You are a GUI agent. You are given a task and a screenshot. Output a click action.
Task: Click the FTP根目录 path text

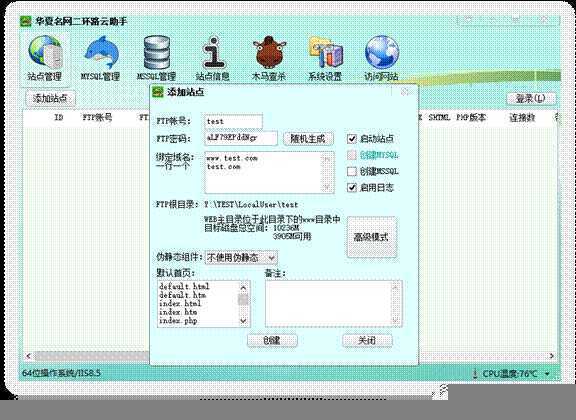251,205
